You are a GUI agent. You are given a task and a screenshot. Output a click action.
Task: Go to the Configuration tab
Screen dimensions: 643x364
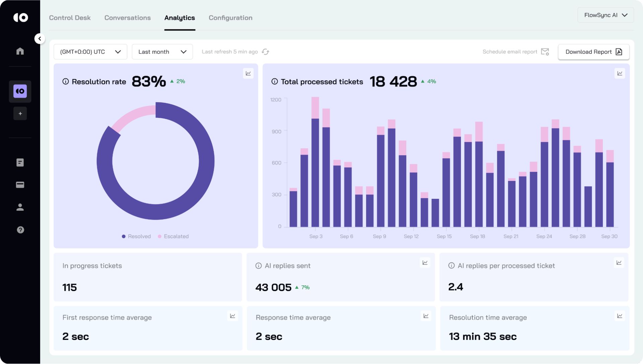[230, 18]
